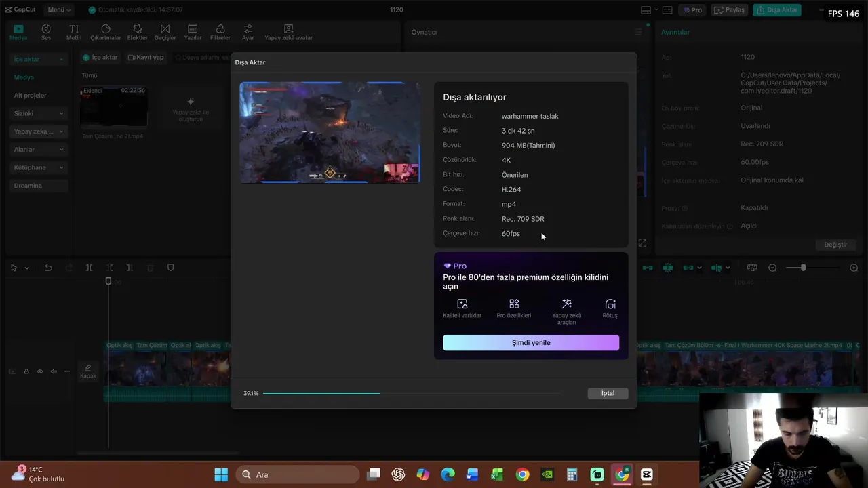868x488 pixels.
Task: Click the undo icon in timeline toolbar
Action: 48,268
